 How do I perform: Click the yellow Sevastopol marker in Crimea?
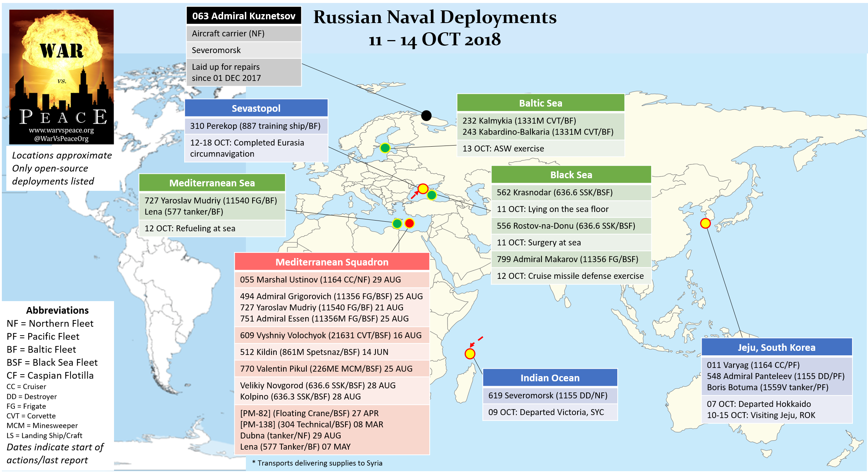click(423, 189)
